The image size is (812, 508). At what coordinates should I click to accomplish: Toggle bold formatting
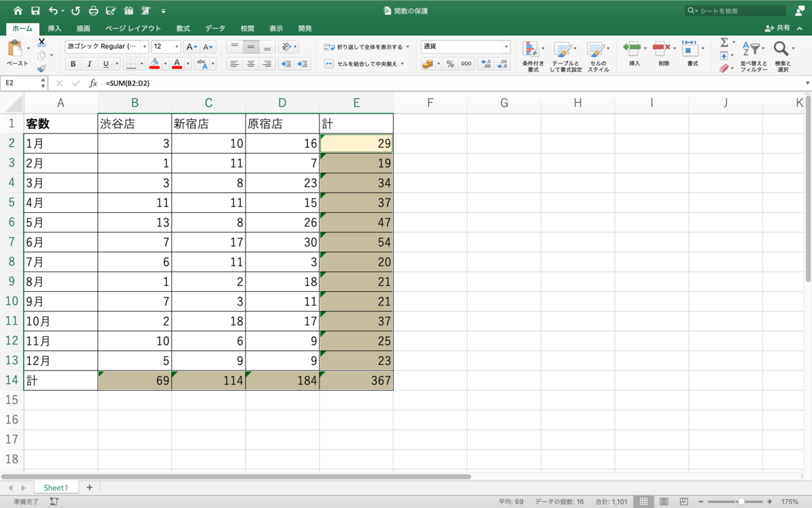pos(73,64)
